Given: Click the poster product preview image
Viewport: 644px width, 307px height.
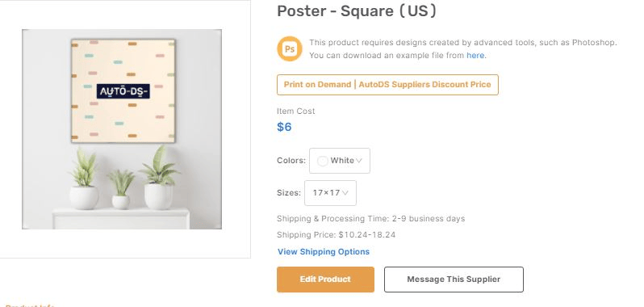Looking at the screenshot, I should (122, 129).
